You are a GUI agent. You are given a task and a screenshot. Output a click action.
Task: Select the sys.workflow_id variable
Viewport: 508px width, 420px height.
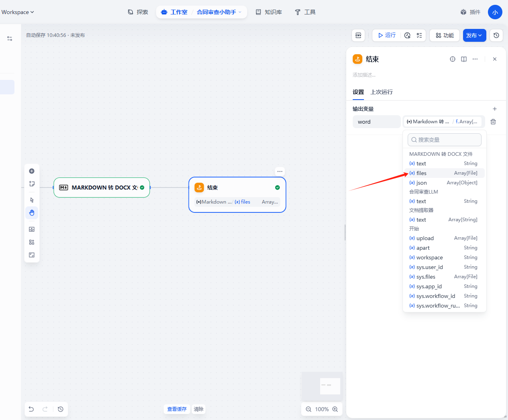point(445,296)
